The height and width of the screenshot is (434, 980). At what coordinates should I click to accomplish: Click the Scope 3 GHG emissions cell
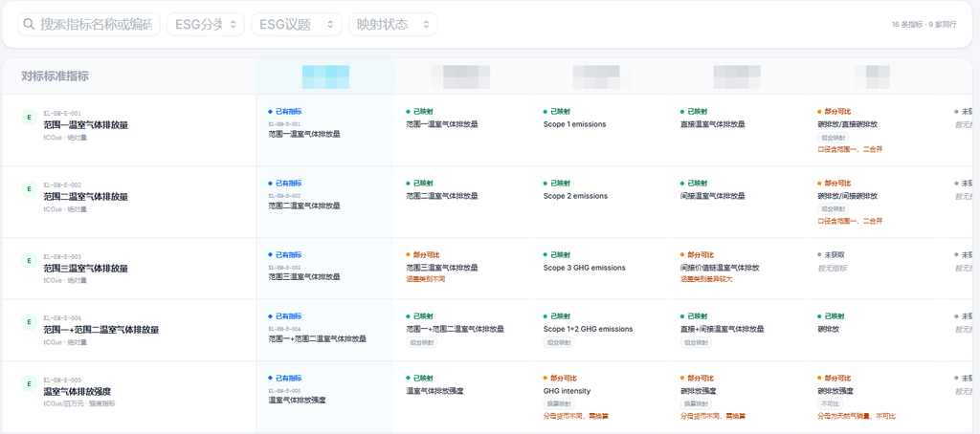click(585, 268)
